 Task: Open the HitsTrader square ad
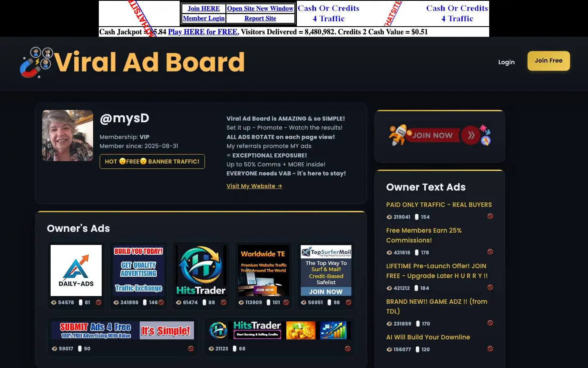pyautogui.click(x=201, y=270)
